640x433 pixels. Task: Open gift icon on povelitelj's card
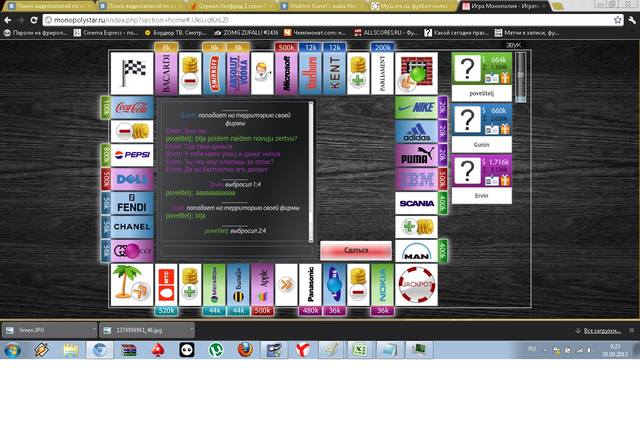(505, 78)
